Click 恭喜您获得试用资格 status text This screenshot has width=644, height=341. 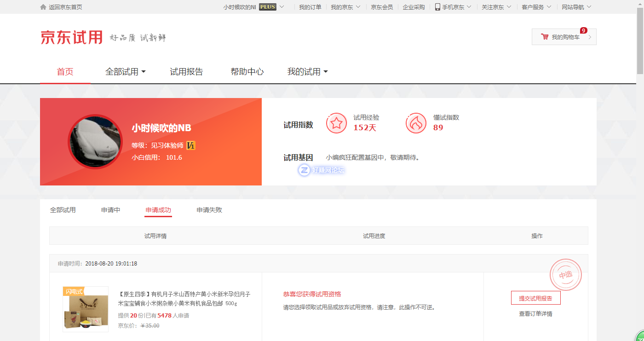312,294
